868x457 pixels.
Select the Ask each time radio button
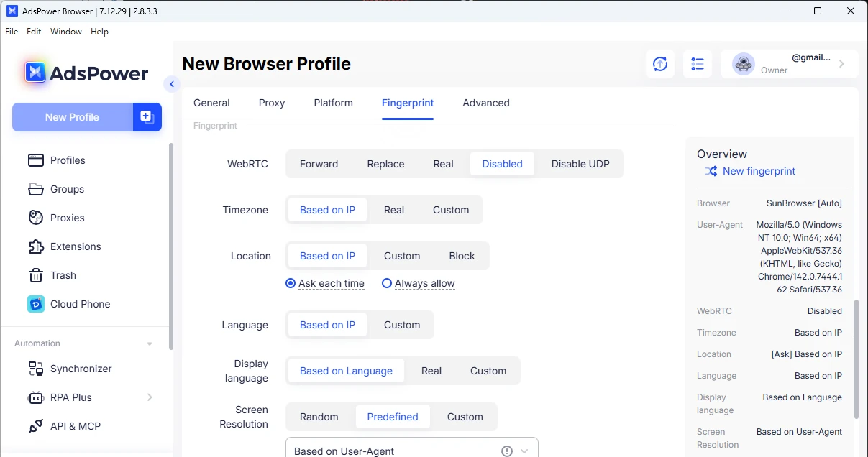click(x=291, y=283)
